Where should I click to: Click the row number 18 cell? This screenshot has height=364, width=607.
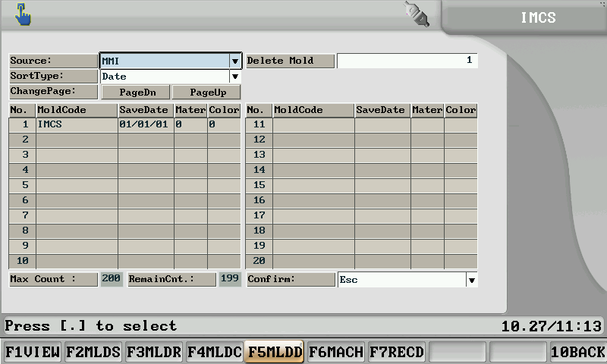point(259,231)
